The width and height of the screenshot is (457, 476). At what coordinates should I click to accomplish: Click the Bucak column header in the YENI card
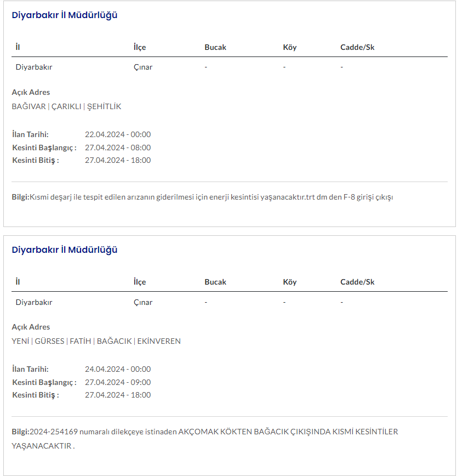[215, 282]
